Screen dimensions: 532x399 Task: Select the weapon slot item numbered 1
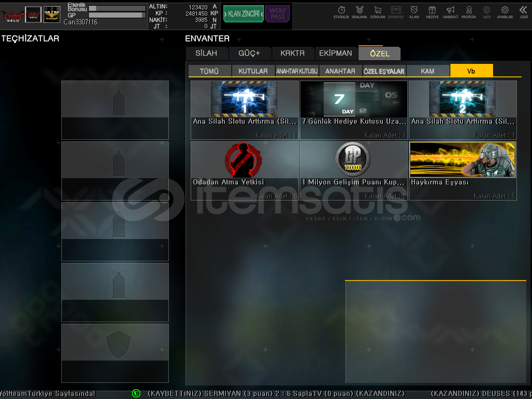pyautogui.click(x=245, y=110)
